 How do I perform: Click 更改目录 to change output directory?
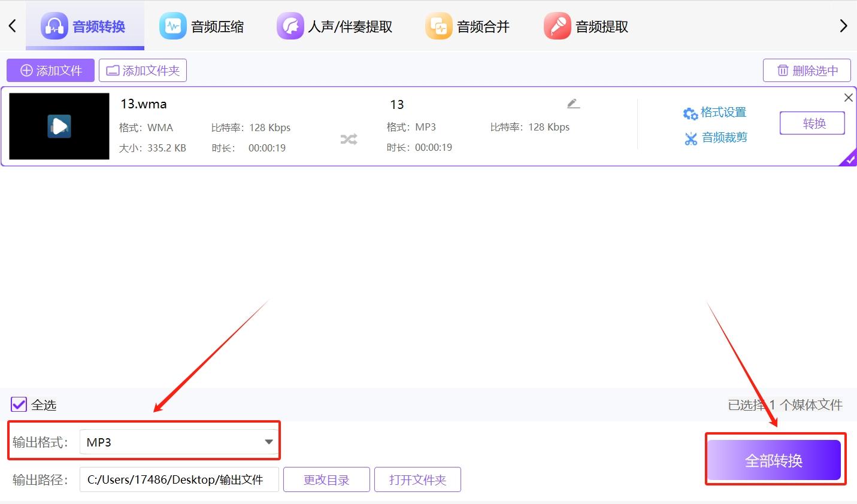coord(326,479)
